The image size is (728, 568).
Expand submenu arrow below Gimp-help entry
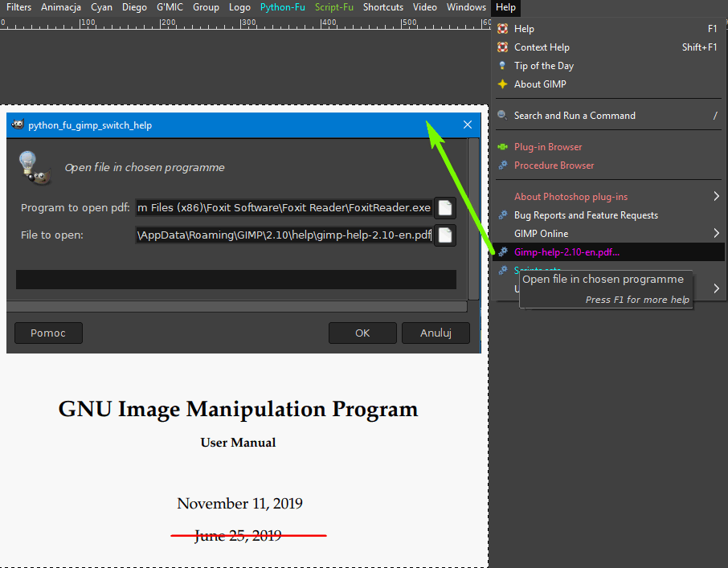click(x=717, y=288)
